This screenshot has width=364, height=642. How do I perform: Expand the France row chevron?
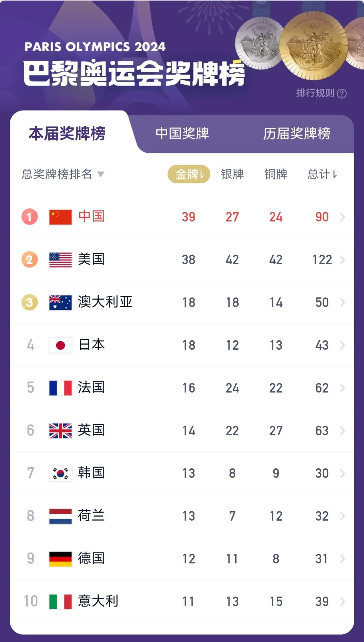click(x=342, y=388)
